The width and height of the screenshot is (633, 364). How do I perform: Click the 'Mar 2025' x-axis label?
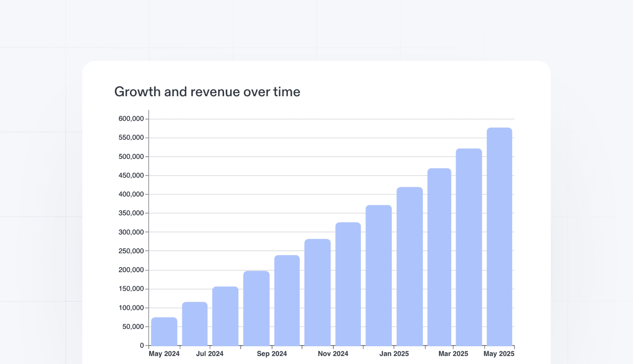[x=453, y=354]
